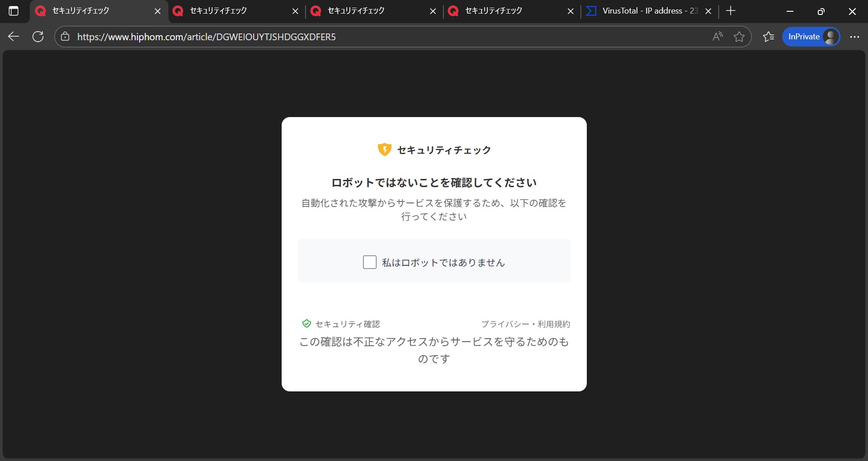Click the ロボットではないことを確認してください heading
The height and width of the screenshot is (461, 868).
434,183
